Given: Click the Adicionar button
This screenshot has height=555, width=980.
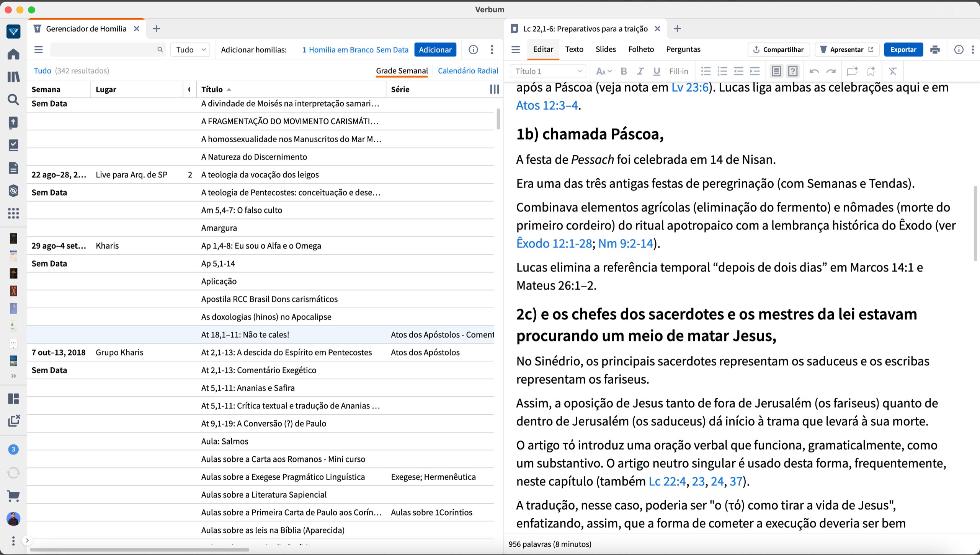Looking at the screenshot, I should [x=435, y=50].
